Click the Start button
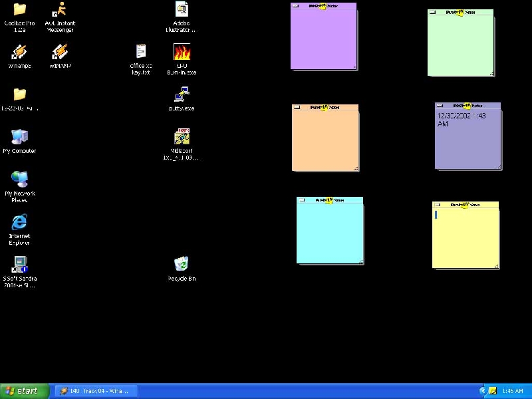Viewport: 532px width, 399px height. pos(25,391)
